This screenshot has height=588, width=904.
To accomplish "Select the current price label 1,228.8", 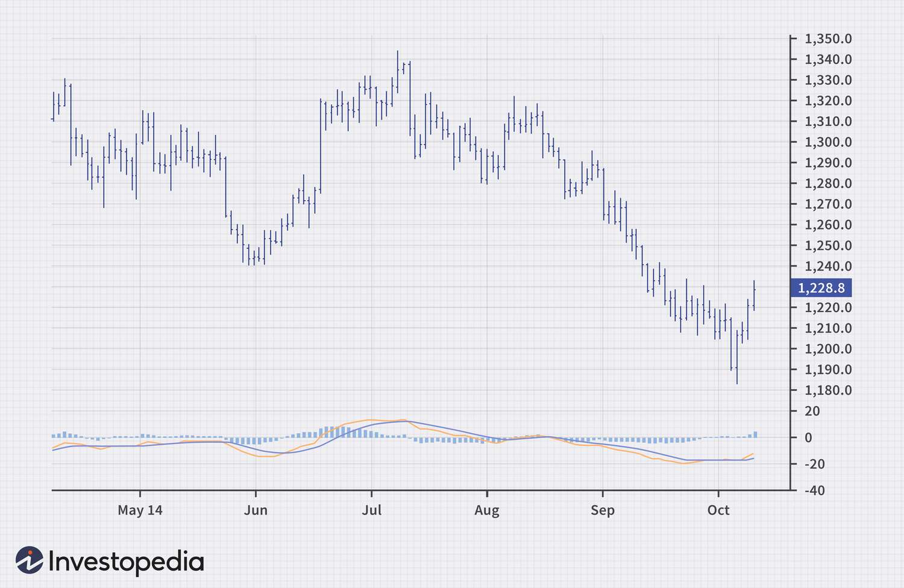I will tap(821, 288).
